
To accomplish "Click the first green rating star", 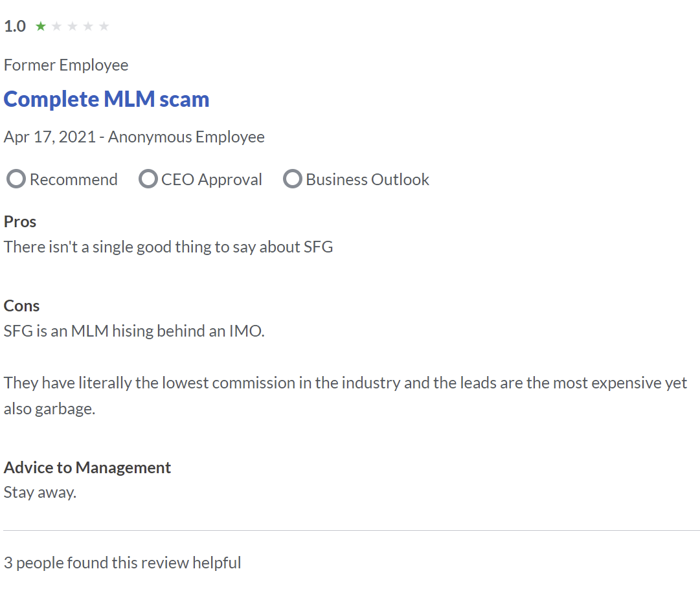I will (41, 27).
